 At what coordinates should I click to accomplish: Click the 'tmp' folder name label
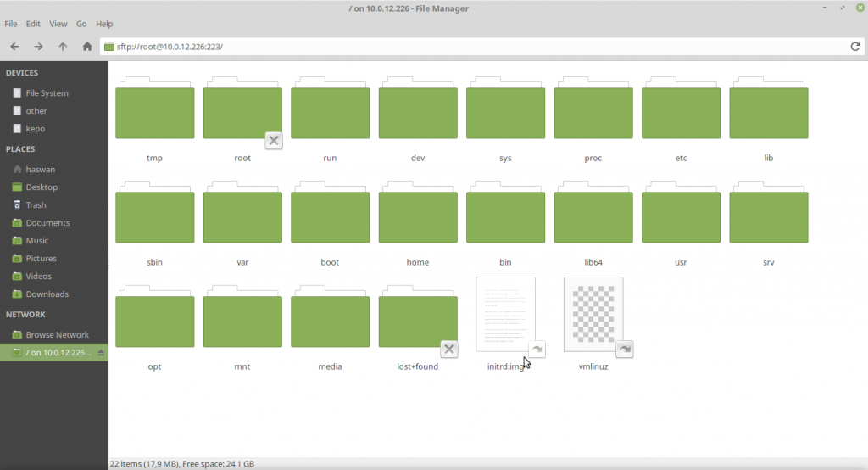[154, 158]
